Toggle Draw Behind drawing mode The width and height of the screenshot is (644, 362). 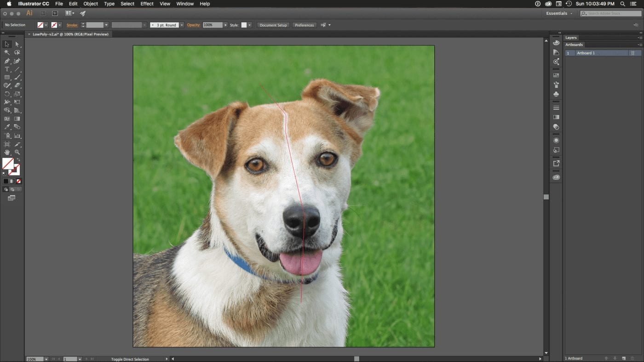point(12,189)
